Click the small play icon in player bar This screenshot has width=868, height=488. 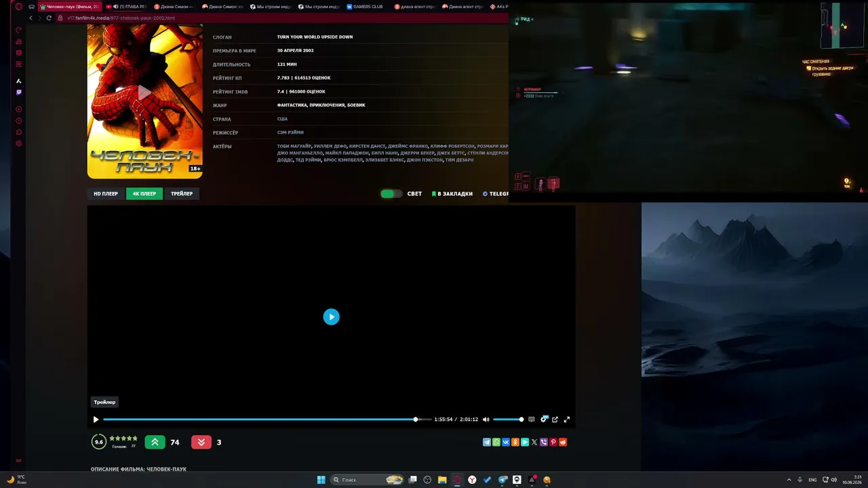(96, 420)
